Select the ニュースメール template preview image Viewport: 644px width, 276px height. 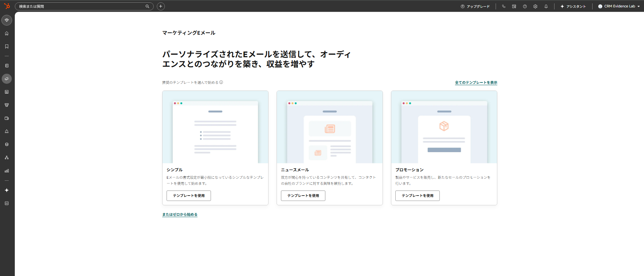pyautogui.click(x=330, y=127)
